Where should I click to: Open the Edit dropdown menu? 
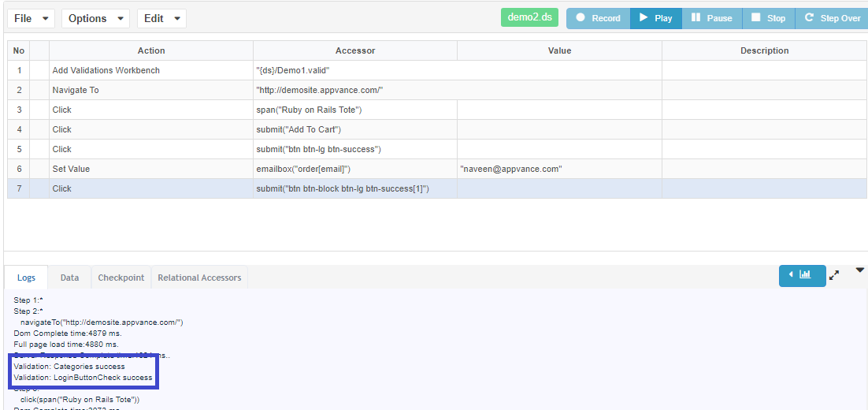161,18
